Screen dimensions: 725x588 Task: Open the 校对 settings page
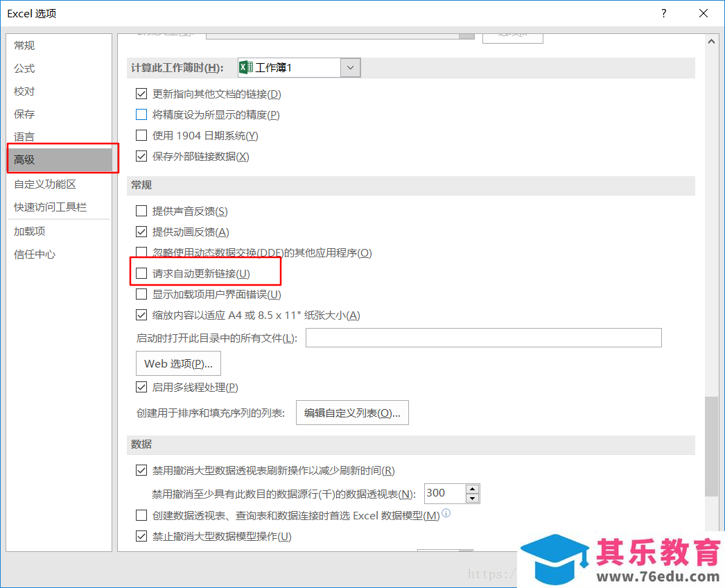click(x=24, y=91)
